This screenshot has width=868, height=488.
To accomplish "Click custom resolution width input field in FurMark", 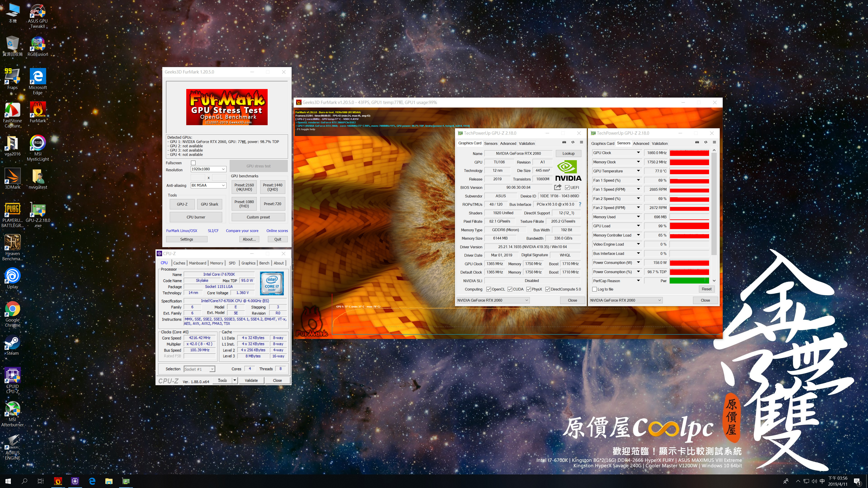I will point(198,178).
